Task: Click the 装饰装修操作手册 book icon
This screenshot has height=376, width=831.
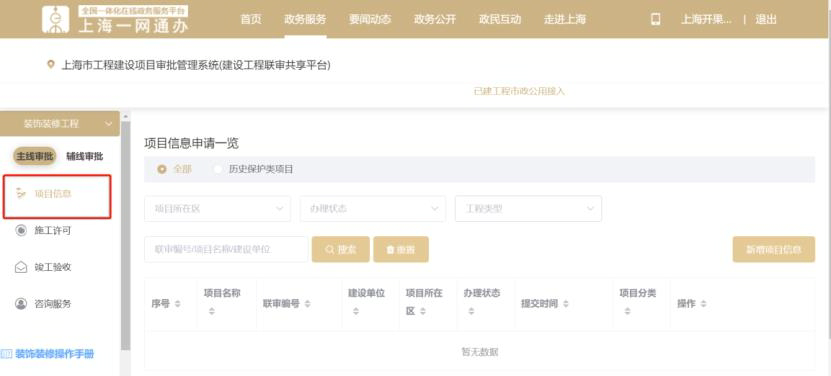Action: coord(6,354)
